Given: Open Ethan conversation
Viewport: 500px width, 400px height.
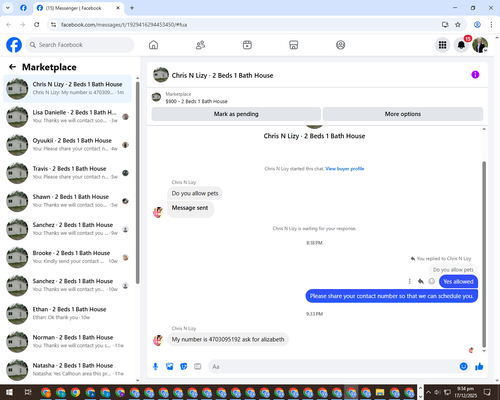Looking at the screenshot, I should 67,313.
